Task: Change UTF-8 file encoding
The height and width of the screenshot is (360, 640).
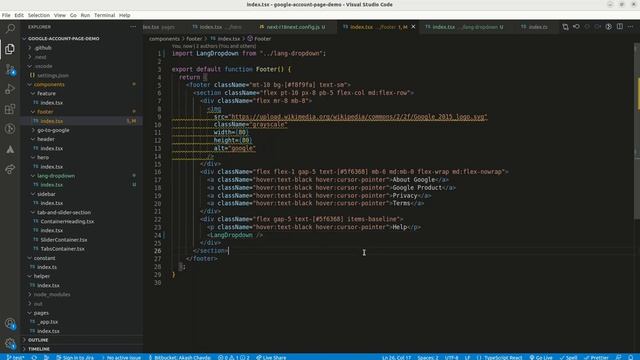Action: [451, 357]
